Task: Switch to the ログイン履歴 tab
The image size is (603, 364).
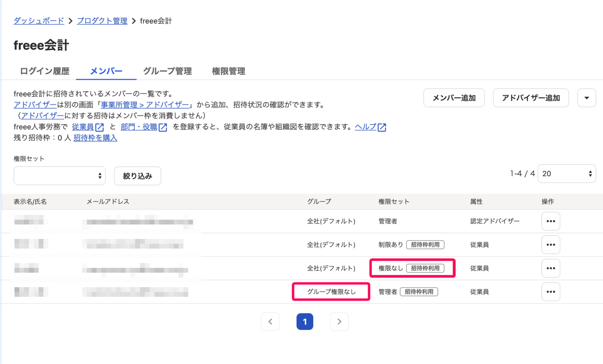Action: click(45, 71)
